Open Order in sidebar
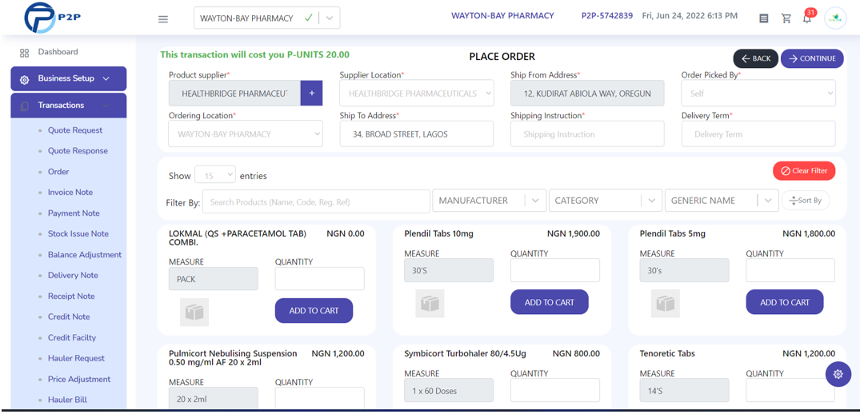The height and width of the screenshot is (414, 868). coord(58,172)
